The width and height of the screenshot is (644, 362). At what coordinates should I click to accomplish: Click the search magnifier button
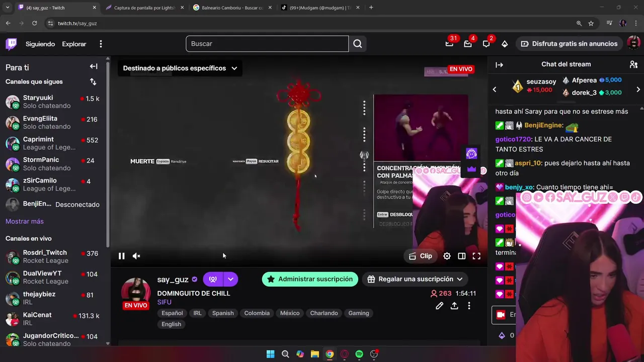[x=357, y=44]
